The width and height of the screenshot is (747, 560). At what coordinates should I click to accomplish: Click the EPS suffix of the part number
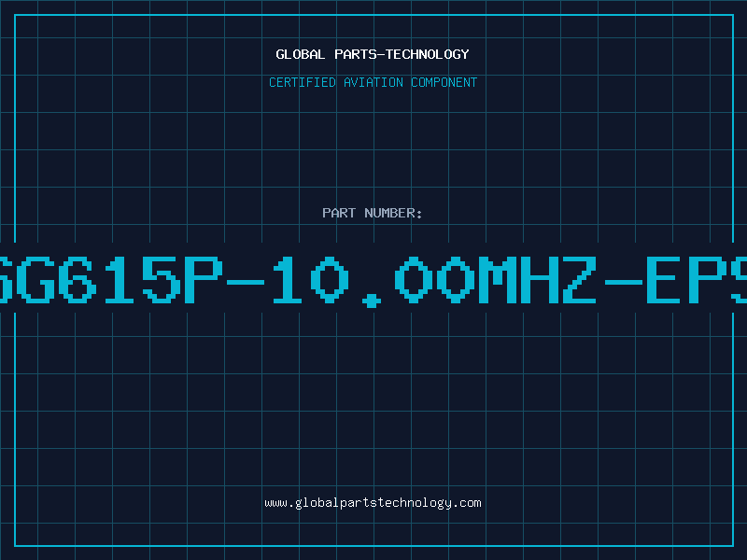(x=697, y=280)
